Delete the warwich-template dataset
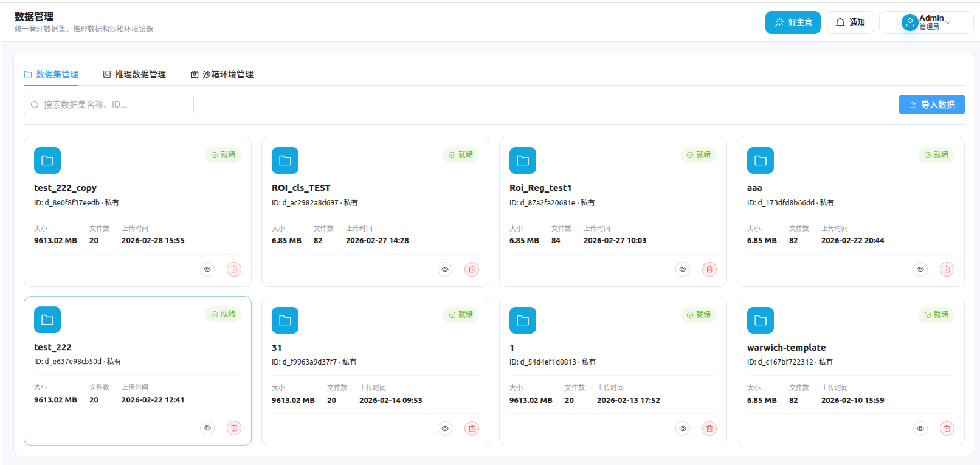Viewport: 980px width, 465px height. (947, 429)
